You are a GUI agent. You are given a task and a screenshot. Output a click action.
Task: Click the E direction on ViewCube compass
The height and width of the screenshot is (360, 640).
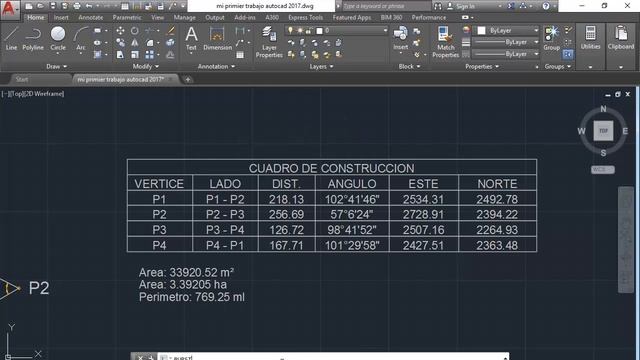pos(625,131)
